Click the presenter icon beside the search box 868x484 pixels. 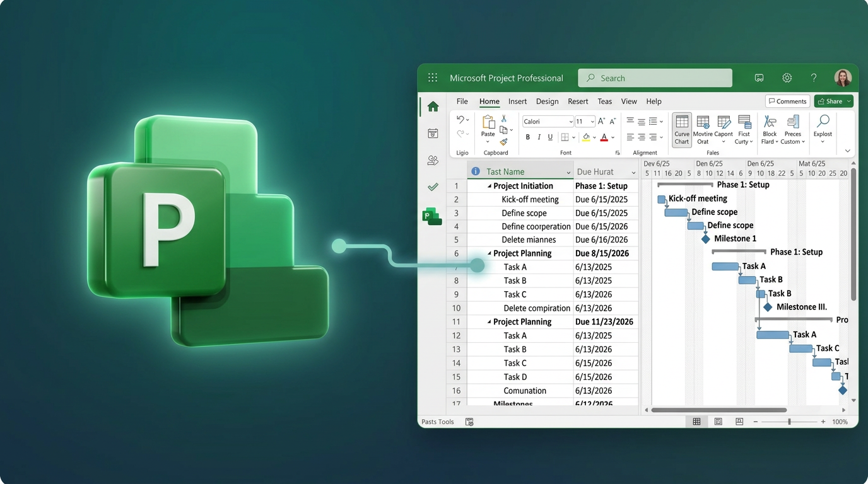759,78
